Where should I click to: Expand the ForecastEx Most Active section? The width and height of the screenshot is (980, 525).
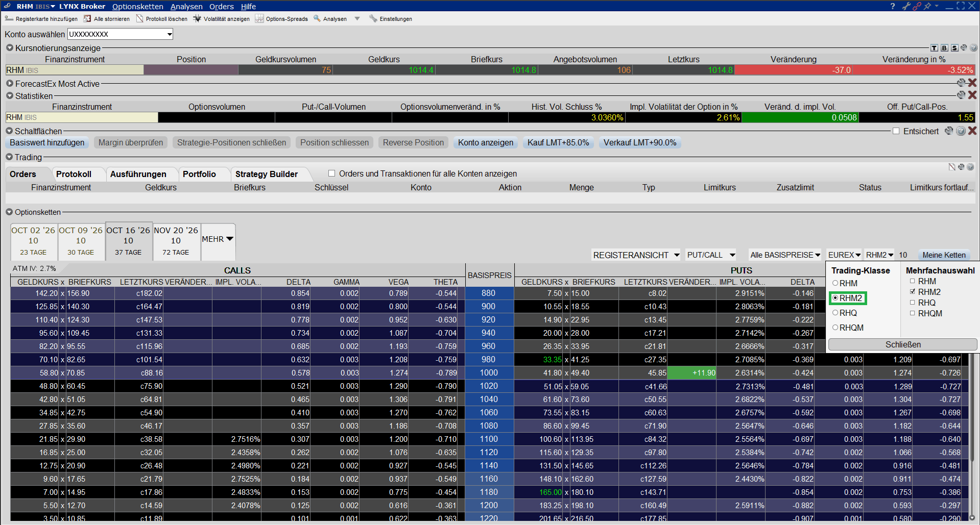(x=9, y=83)
